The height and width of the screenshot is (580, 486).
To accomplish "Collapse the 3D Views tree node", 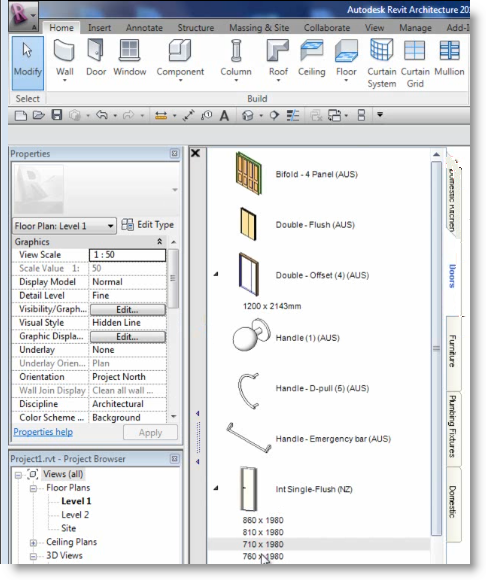I will point(33,556).
